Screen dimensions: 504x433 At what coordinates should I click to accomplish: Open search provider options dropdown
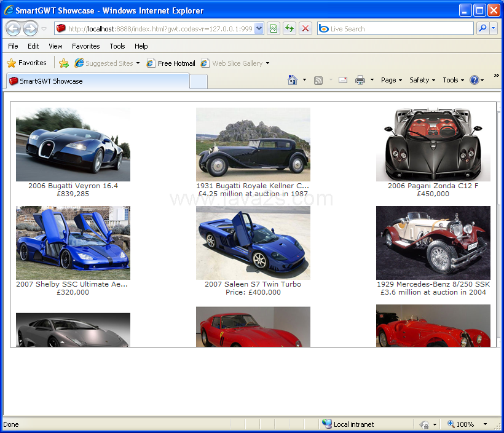pos(494,29)
